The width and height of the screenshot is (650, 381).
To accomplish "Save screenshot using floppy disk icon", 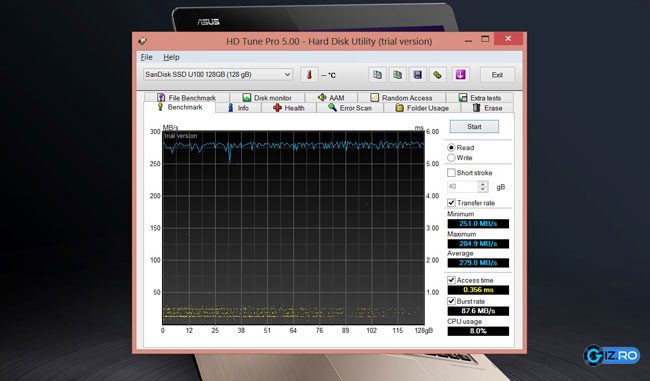I will point(417,75).
